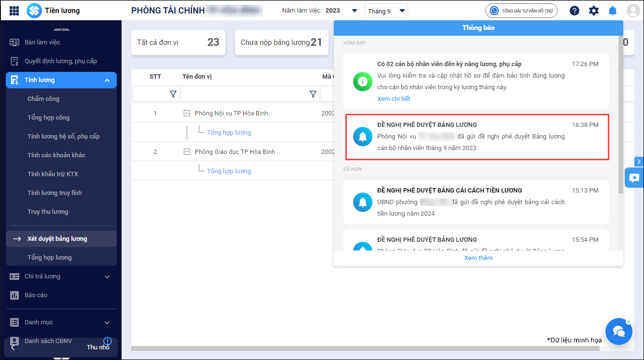The width and height of the screenshot is (644, 360).
Task: Click Xem thêm to load more notifications
Action: pos(479,258)
